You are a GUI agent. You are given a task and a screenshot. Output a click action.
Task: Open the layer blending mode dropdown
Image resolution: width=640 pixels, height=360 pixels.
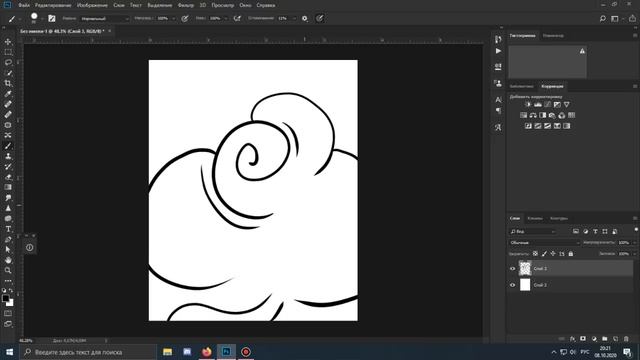click(x=544, y=243)
